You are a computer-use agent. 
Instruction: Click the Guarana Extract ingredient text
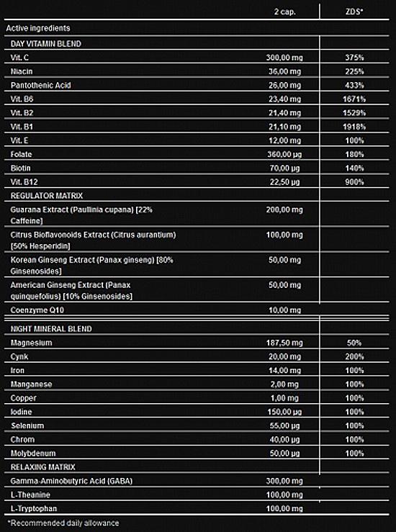coord(81,215)
